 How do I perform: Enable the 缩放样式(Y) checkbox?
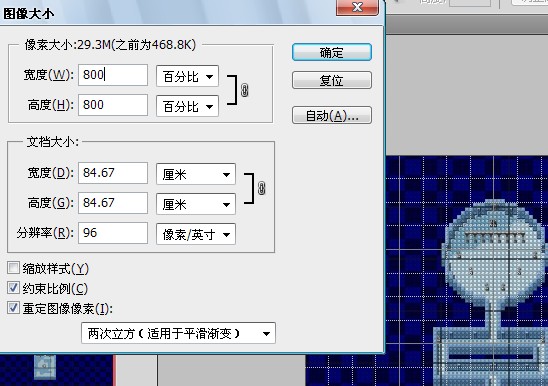[x=13, y=268]
